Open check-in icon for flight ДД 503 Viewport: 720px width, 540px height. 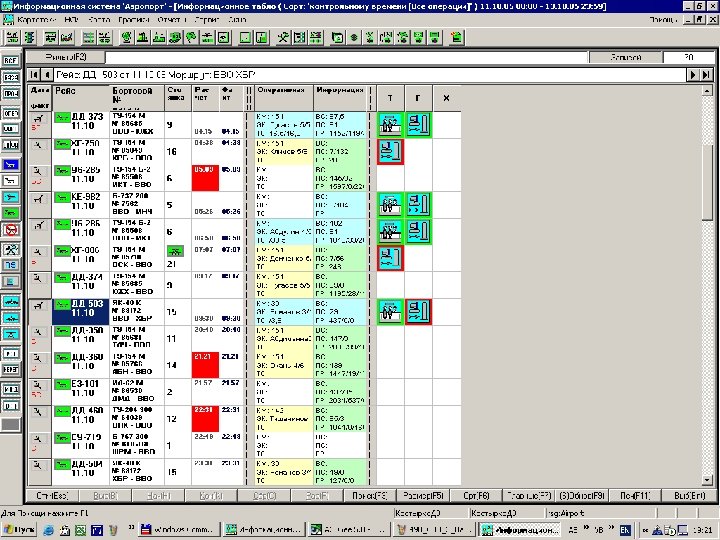click(x=390, y=312)
